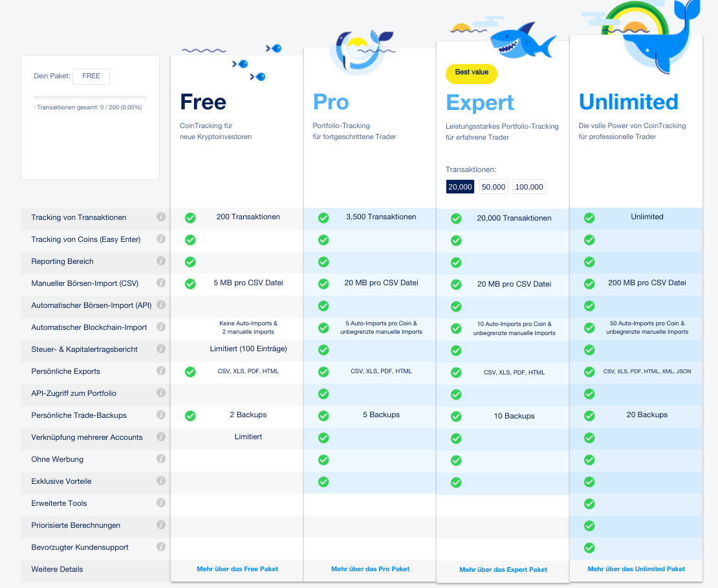Click the transaction usage progress bar
The width and height of the screenshot is (718, 588).
tap(90, 97)
